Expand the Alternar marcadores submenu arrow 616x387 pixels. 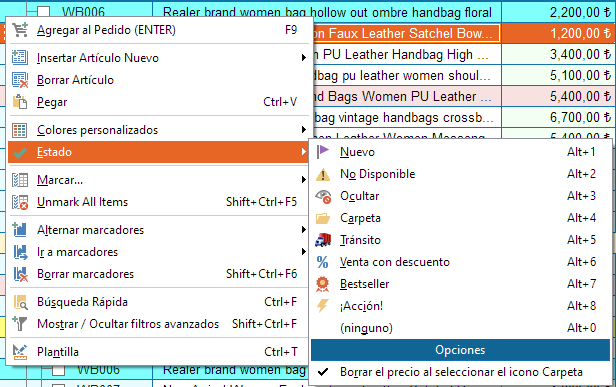click(304, 229)
